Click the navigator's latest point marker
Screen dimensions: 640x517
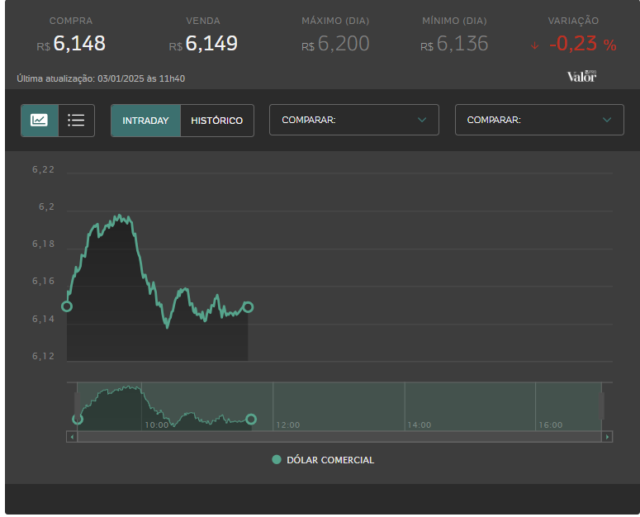point(251,419)
